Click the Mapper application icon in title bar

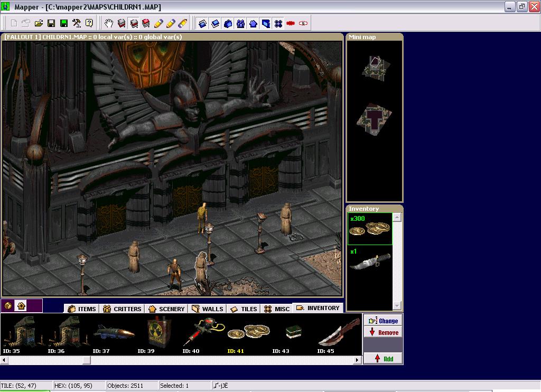5,6
